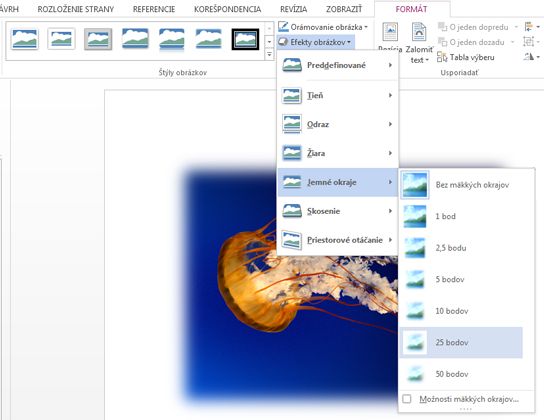The height and width of the screenshot is (420, 544).
Task: Apply 10 bodov soft edge
Action: 461,311
